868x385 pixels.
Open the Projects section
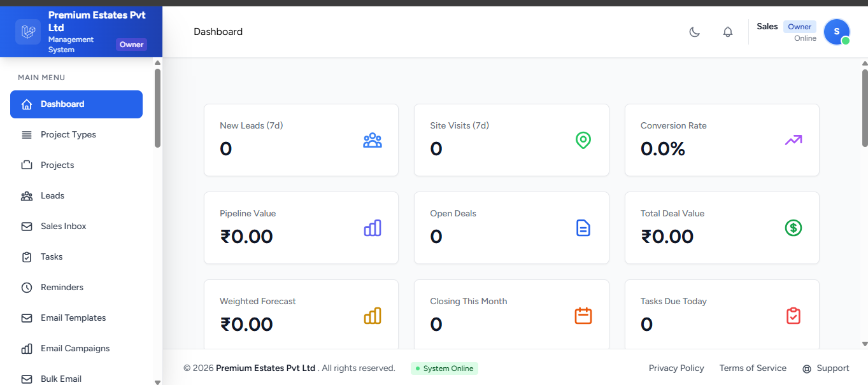click(x=57, y=165)
